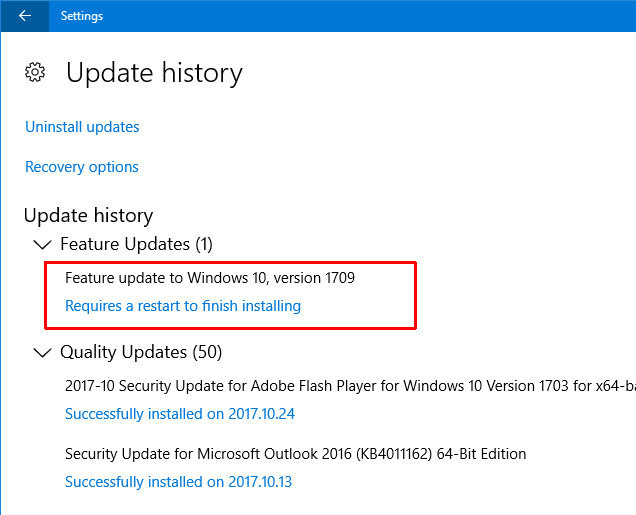Select the Outlook 2016 KB4011162 update entry
This screenshot has width=636, height=515.
[296, 454]
